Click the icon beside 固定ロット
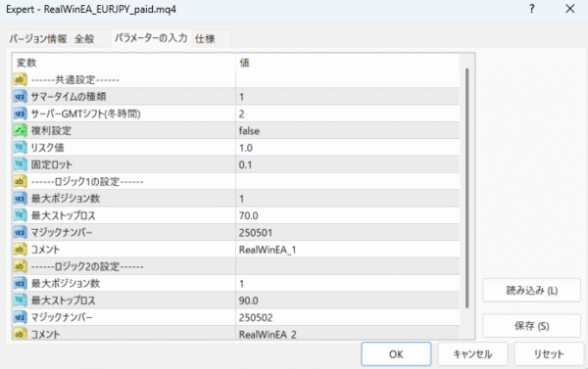 click(x=20, y=164)
